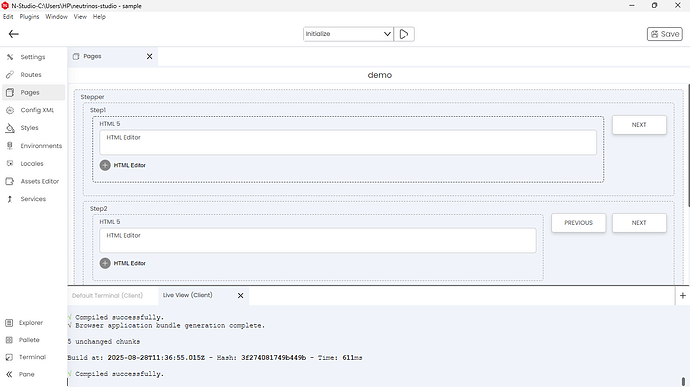This screenshot has height=387, width=690.
Task: Add HTML Editor plus icon in Step1
Action: [x=105, y=165]
